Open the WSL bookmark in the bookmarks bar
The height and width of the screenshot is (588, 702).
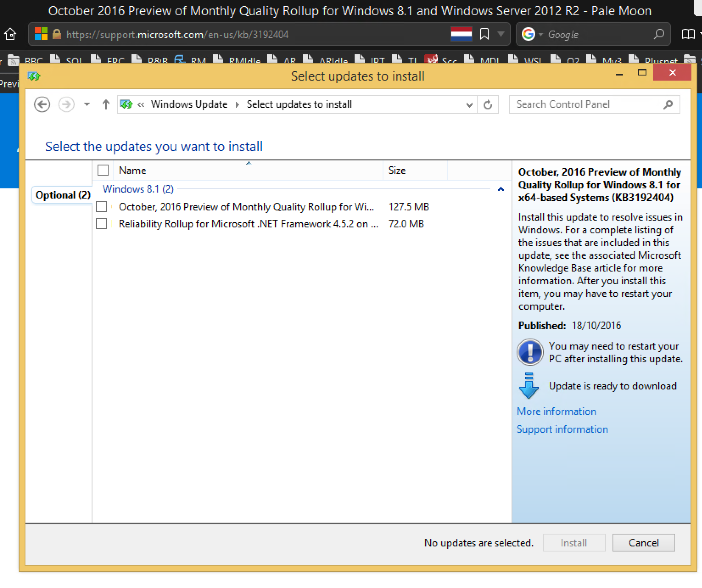tap(525, 60)
